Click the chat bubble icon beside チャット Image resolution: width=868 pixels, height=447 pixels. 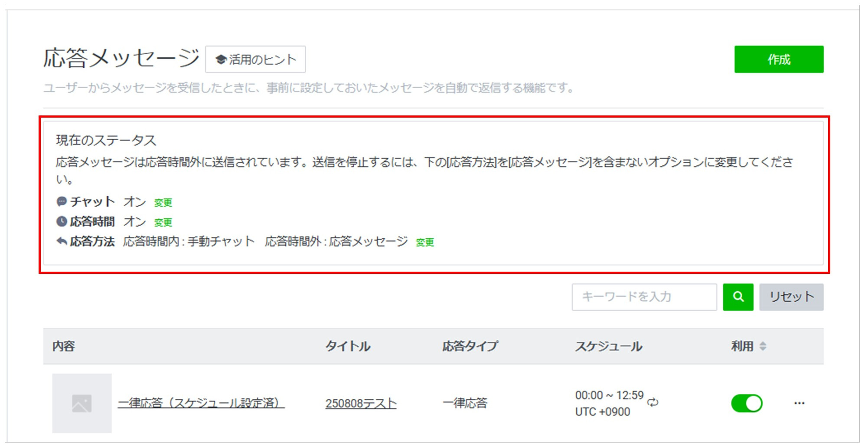pos(61,201)
